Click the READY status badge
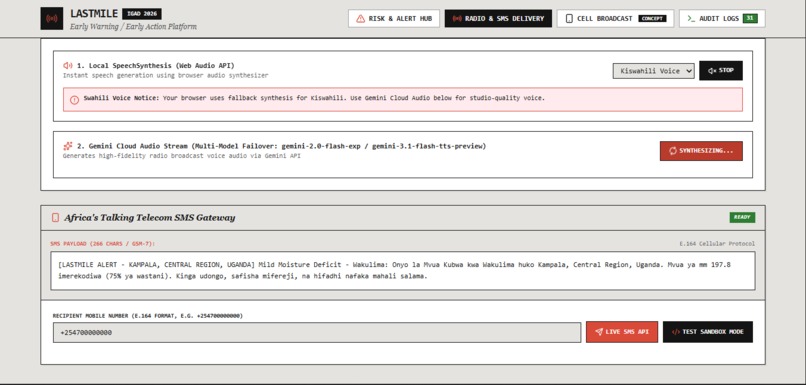 point(742,217)
